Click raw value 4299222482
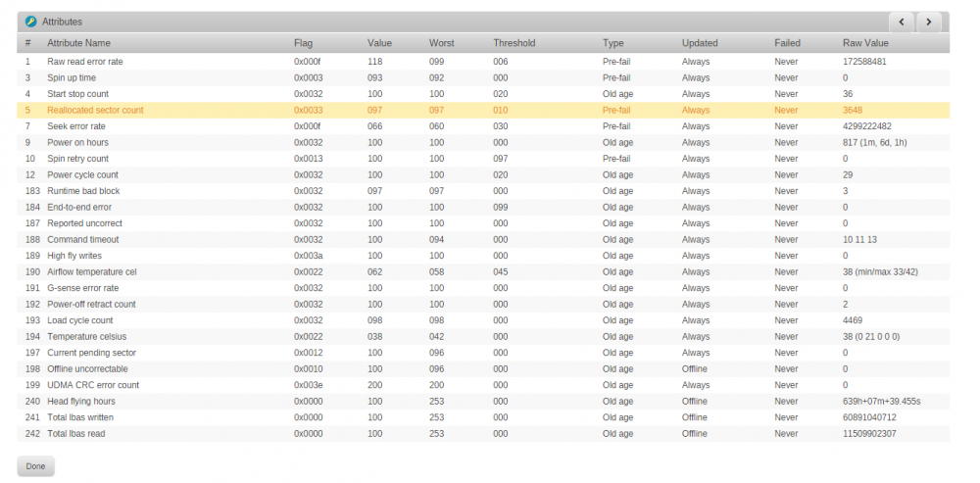Viewport: 980px width, 483px height. pyautogui.click(x=867, y=126)
